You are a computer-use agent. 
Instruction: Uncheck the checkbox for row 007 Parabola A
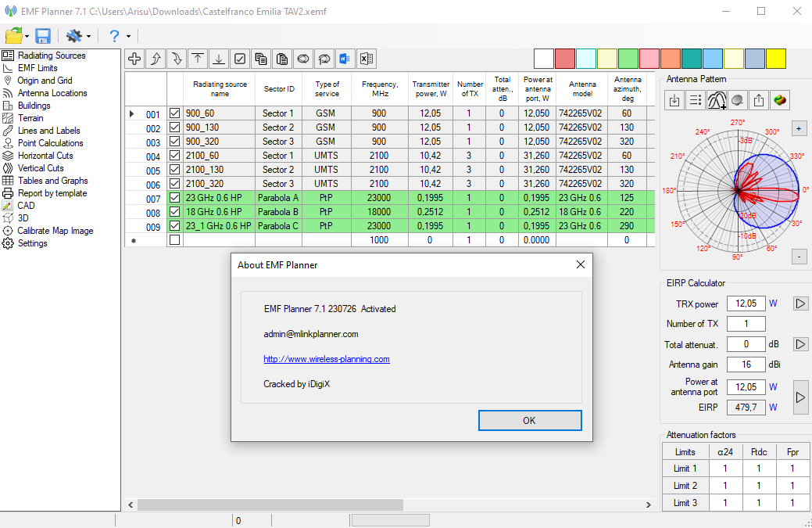click(174, 197)
